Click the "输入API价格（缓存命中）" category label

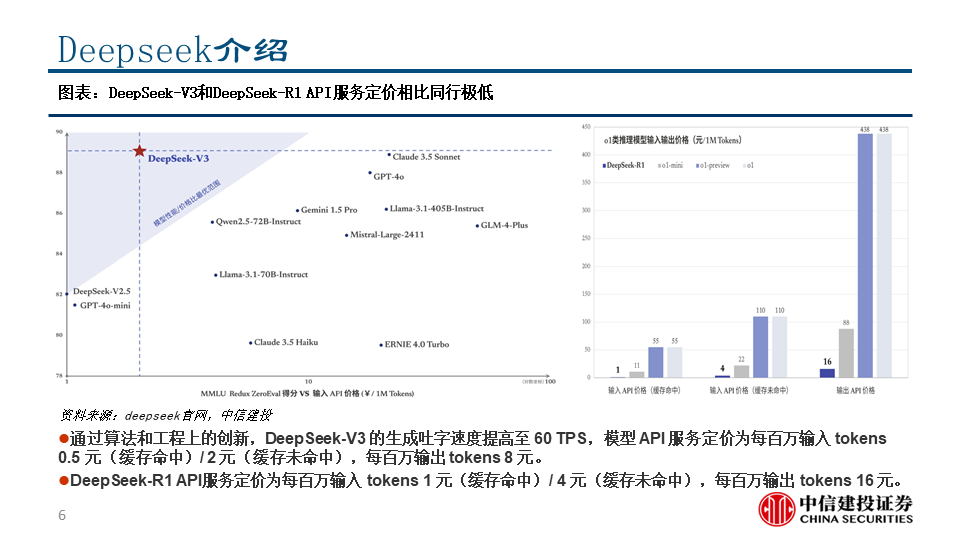[x=644, y=390]
